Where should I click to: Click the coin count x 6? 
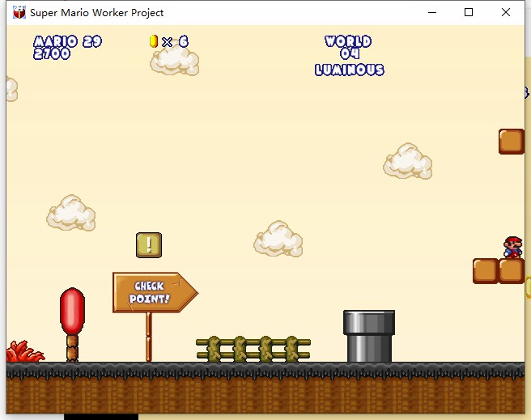click(175, 41)
